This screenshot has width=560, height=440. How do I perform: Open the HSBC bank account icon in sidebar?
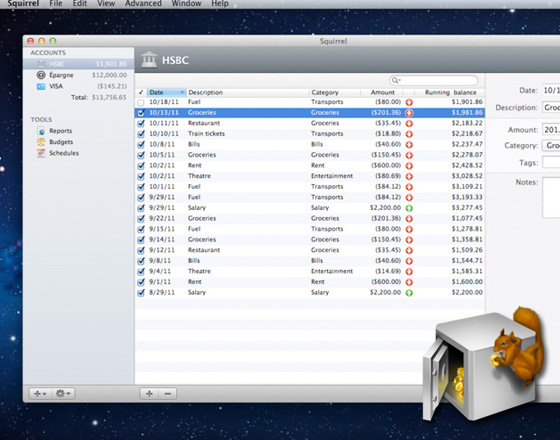pos(41,64)
